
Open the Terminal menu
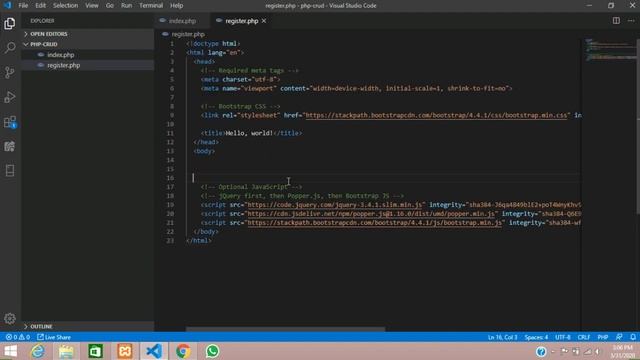(x=151, y=6)
